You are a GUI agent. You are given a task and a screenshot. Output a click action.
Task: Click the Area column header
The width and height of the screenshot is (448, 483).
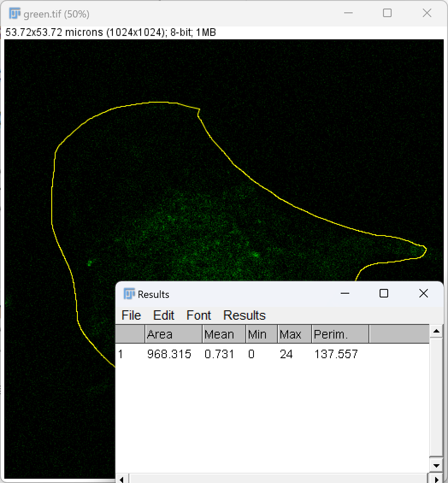(174, 334)
